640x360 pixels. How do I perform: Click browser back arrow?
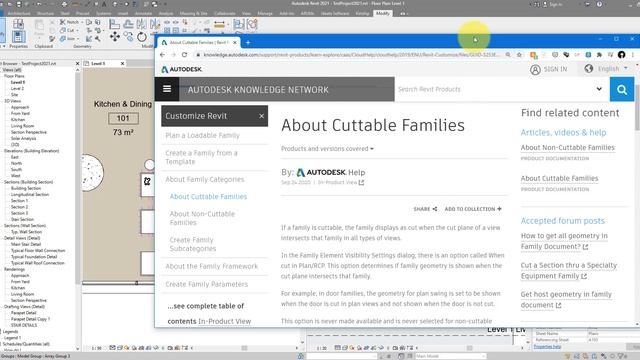click(x=162, y=55)
